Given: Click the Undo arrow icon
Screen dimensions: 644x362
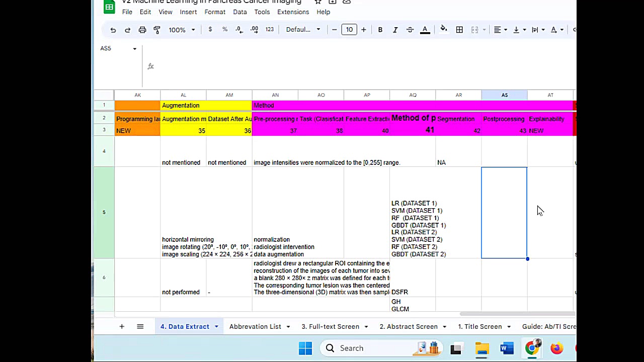Looking at the screenshot, I should click(x=113, y=30).
